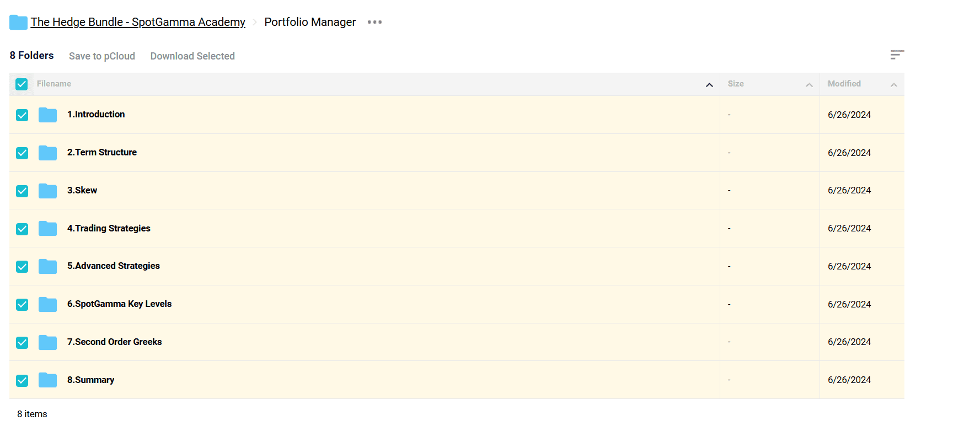
Task: Deselect the 7.Second Order Greeks checkbox
Action: coord(22,343)
